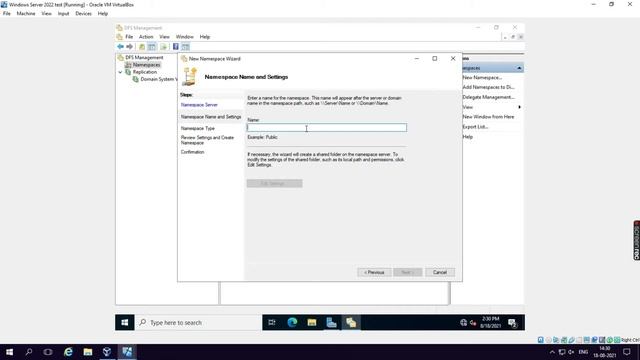Image resolution: width=640 pixels, height=360 pixels.
Task: Click Delegate Management... action
Action: click(488, 97)
